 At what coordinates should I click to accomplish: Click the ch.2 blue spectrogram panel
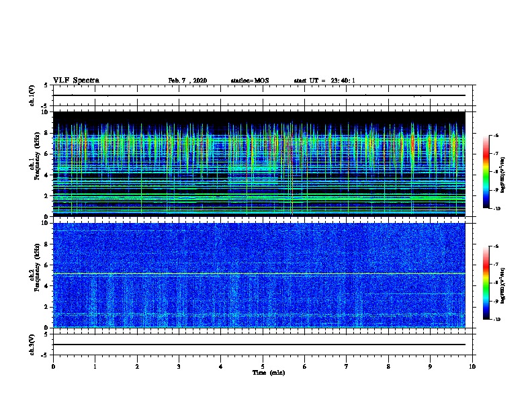point(259,275)
